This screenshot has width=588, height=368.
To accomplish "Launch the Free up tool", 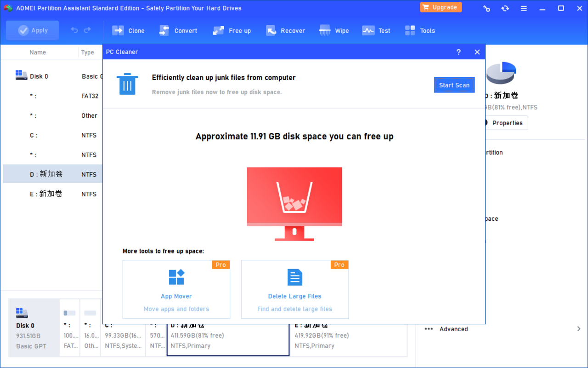I will point(232,30).
